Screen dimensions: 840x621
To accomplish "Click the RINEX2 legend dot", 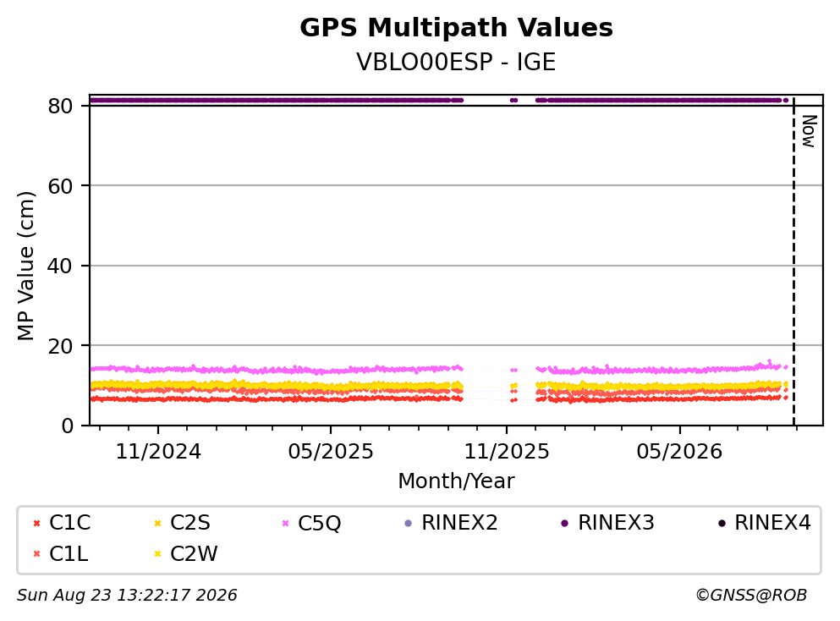I will click(x=409, y=524).
